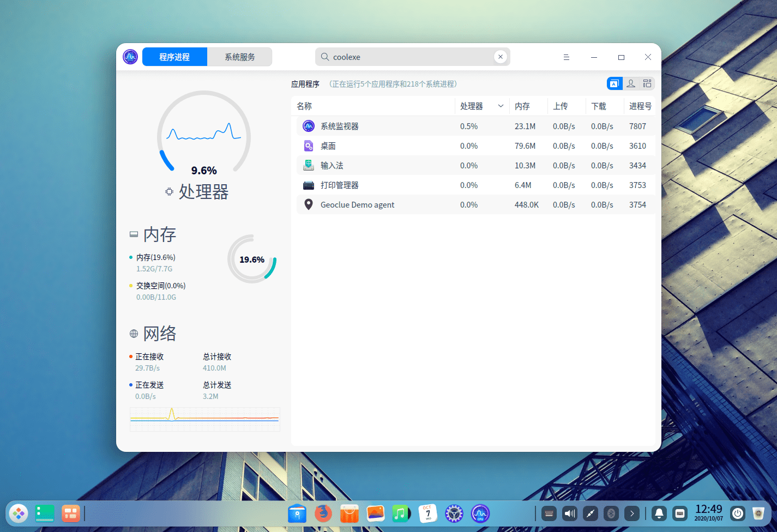Click the 系统监视器 process icon in the list

(308, 126)
